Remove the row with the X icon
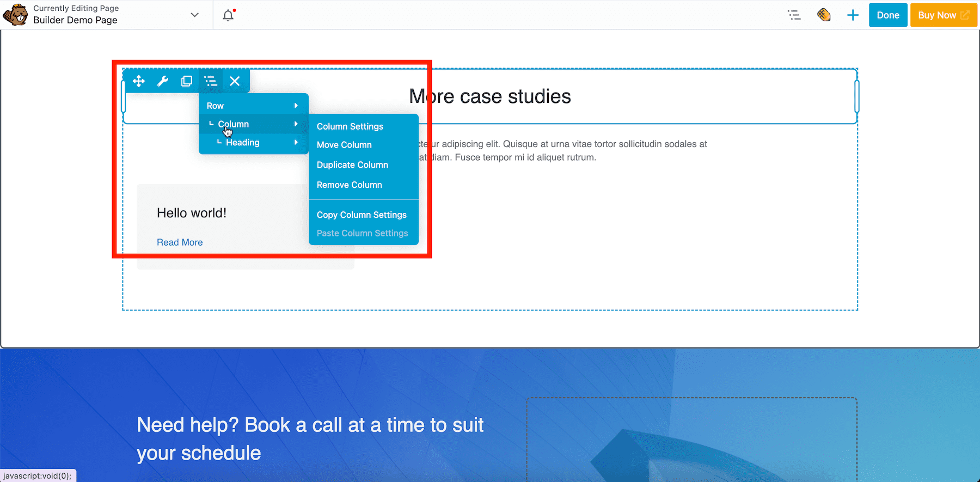This screenshot has height=482, width=980. tap(235, 81)
